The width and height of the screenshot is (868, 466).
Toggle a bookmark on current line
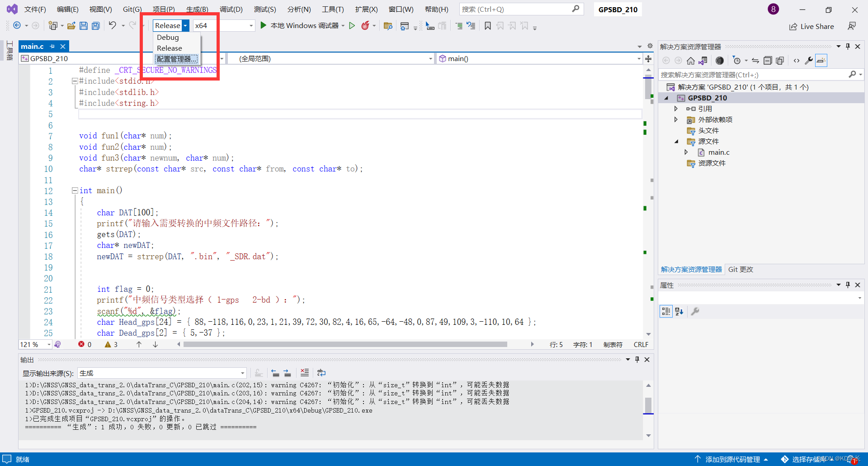pyautogui.click(x=487, y=25)
